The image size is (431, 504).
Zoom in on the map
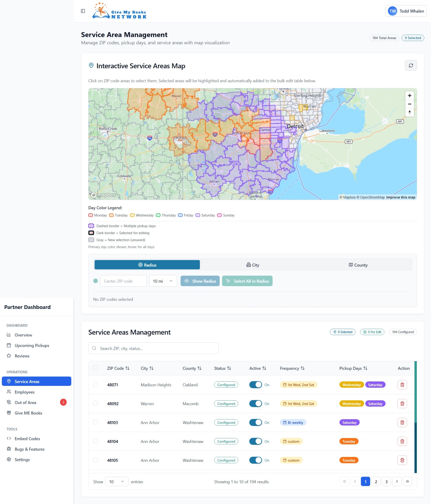pyautogui.click(x=409, y=96)
